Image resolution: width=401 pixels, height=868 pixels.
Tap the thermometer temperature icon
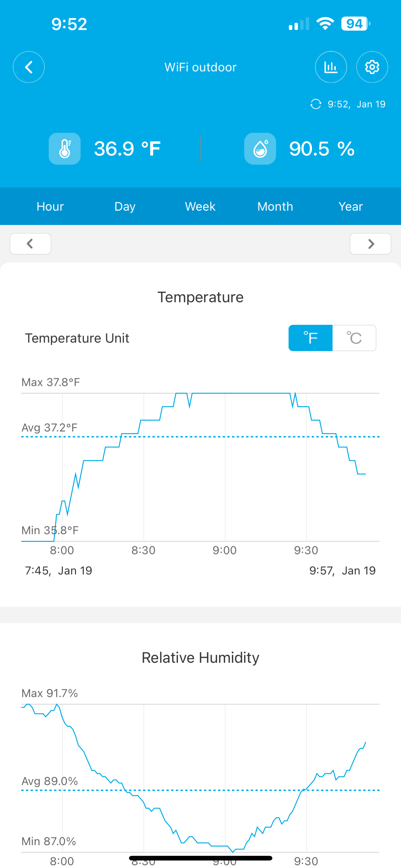click(65, 149)
